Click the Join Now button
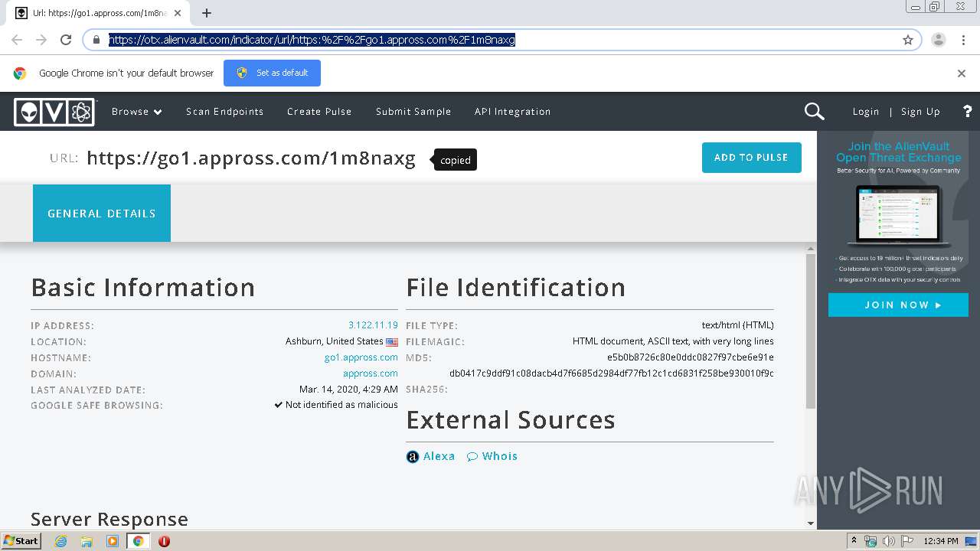The width and height of the screenshot is (980, 551). tap(899, 305)
